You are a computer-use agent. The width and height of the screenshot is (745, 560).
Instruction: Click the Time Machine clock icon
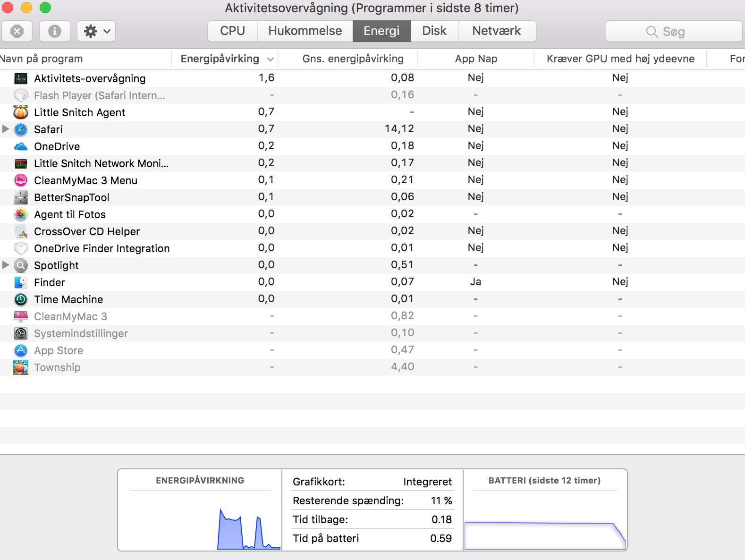(x=21, y=299)
